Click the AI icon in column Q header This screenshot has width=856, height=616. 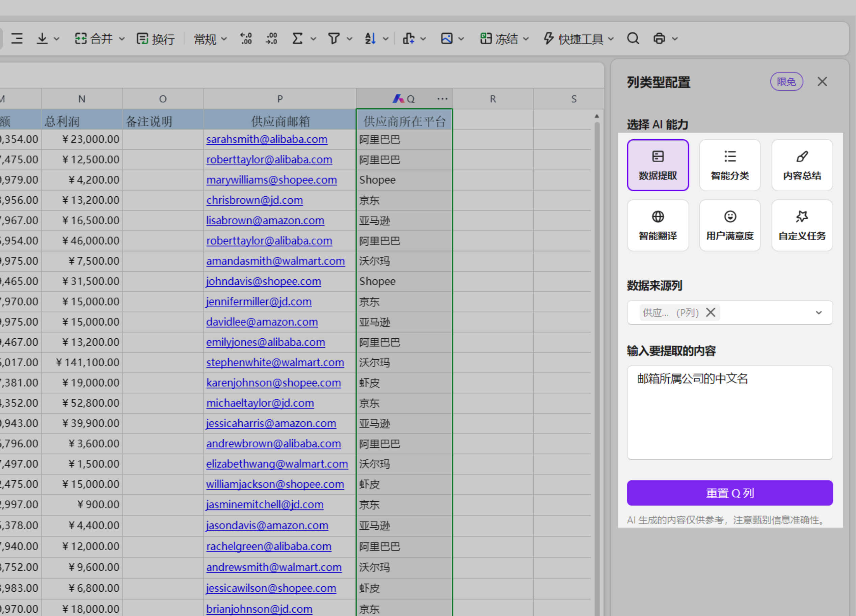[399, 99]
